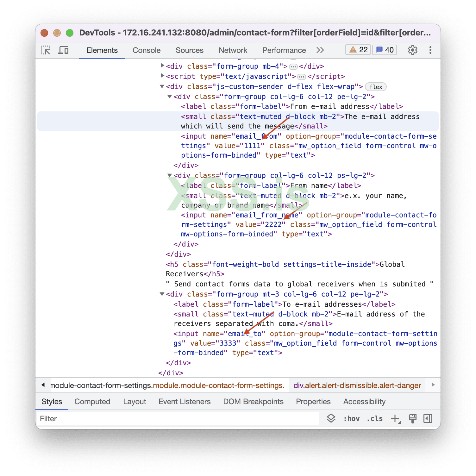Screen dimensions: 476x476
Task: Expand the script text/javascript node
Action: point(162,76)
